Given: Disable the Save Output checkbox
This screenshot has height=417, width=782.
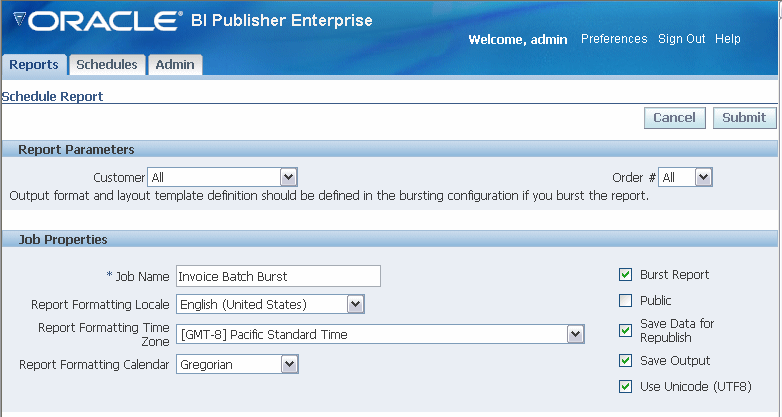Looking at the screenshot, I should pyautogui.click(x=625, y=361).
